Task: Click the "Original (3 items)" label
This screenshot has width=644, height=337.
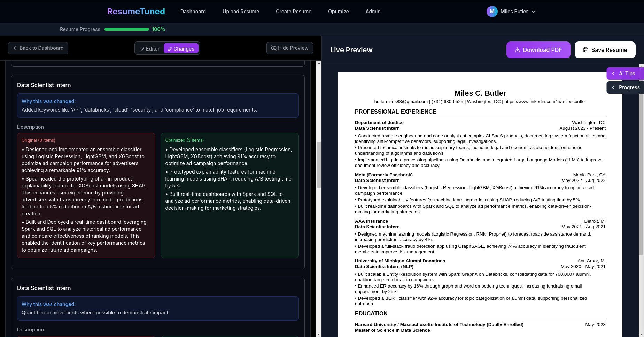Action: [x=38, y=140]
